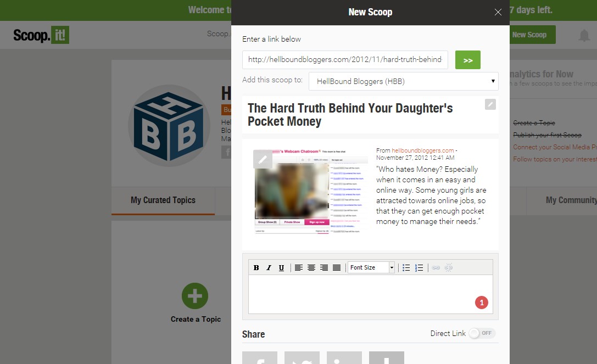Viewport: 597px width, 364px height.
Task: Click the link URL input field
Action: click(345, 60)
